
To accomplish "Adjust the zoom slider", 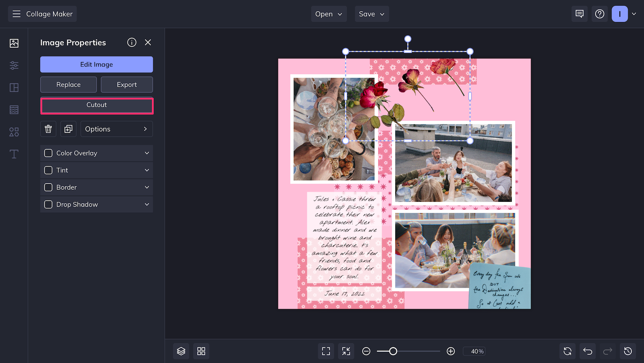I will 392,351.
